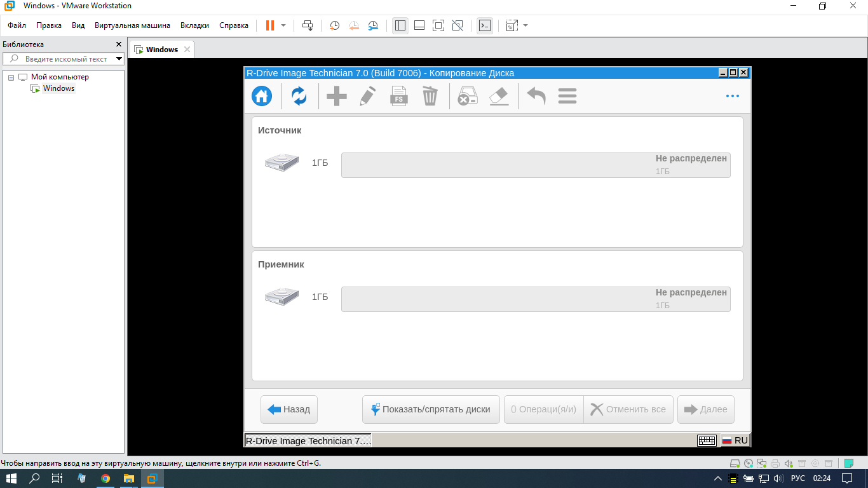Click R-Drive Image Technician taskbar entry
The height and width of the screenshot is (488, 868).
308,440
